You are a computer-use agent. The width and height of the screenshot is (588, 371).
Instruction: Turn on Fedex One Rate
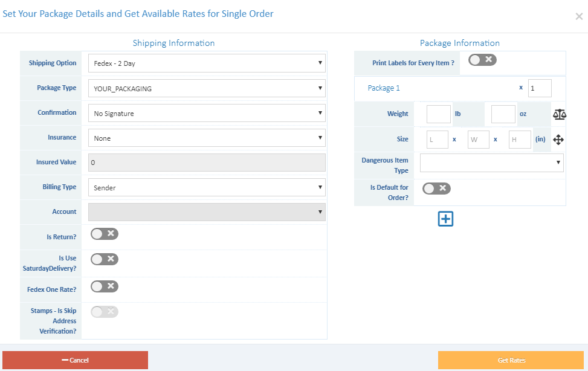[x=104, y=286]
